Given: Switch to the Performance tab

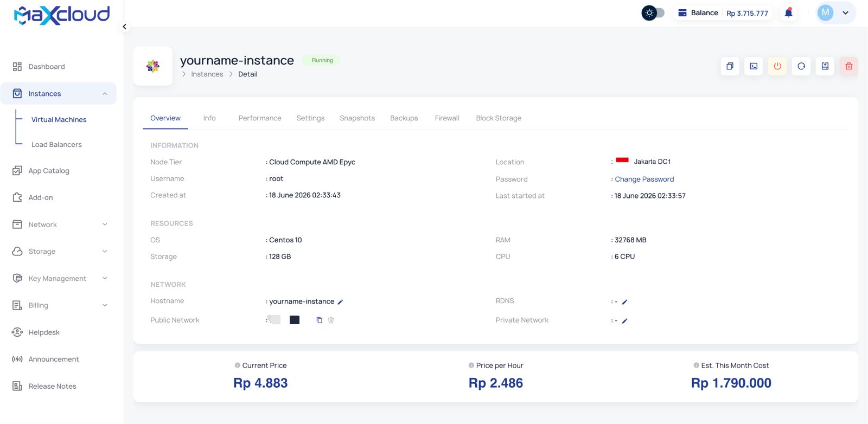Looking at the screenshot, I should (260, 118).
